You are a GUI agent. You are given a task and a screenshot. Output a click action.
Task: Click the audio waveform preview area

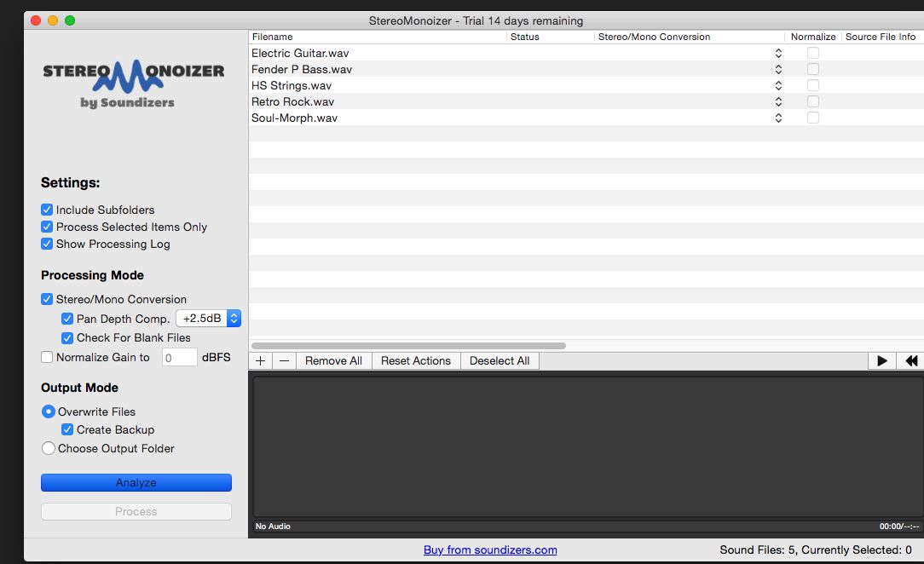click(x=588, y=446)
